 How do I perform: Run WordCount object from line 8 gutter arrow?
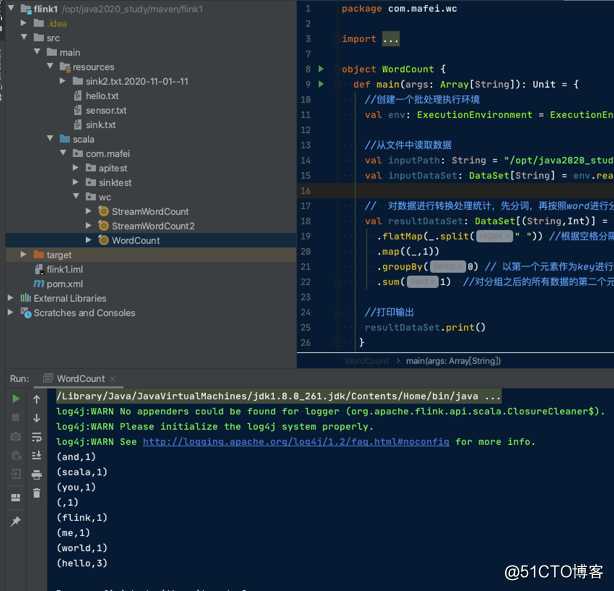[x=321, y=69]
